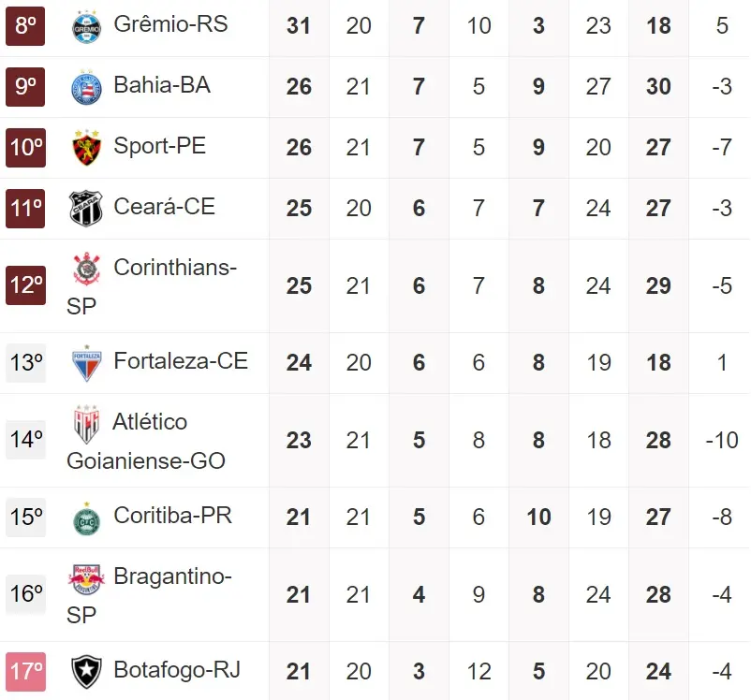Open the Grêmio-RS team link
Image resolution: width=751 pixels, height=700 pixels.
click(170, 24)
